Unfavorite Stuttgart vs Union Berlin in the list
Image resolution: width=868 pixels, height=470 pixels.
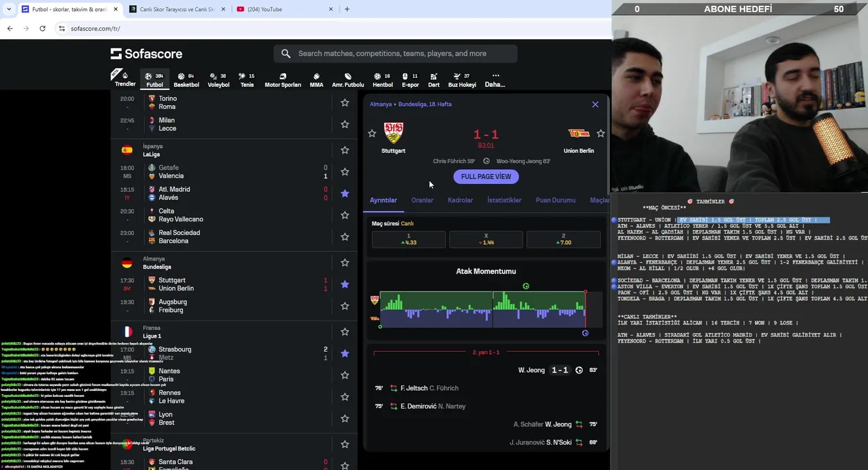[345, 284]
